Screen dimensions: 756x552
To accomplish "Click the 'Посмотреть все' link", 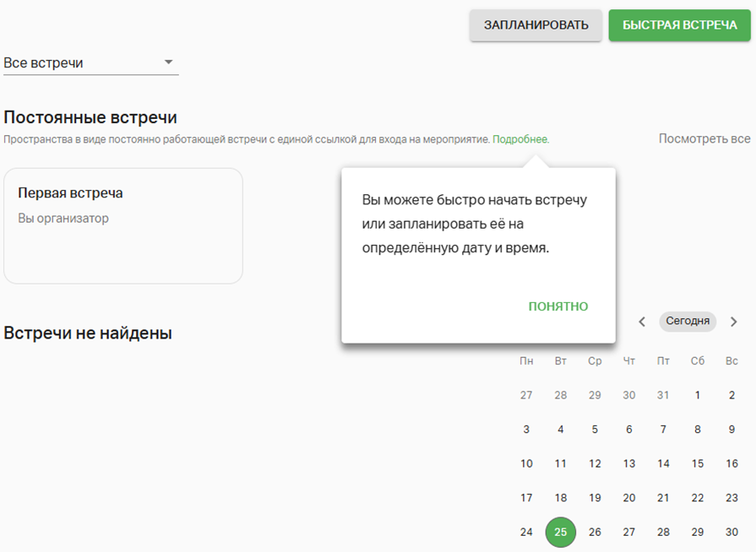I will [x=704, y=138].
